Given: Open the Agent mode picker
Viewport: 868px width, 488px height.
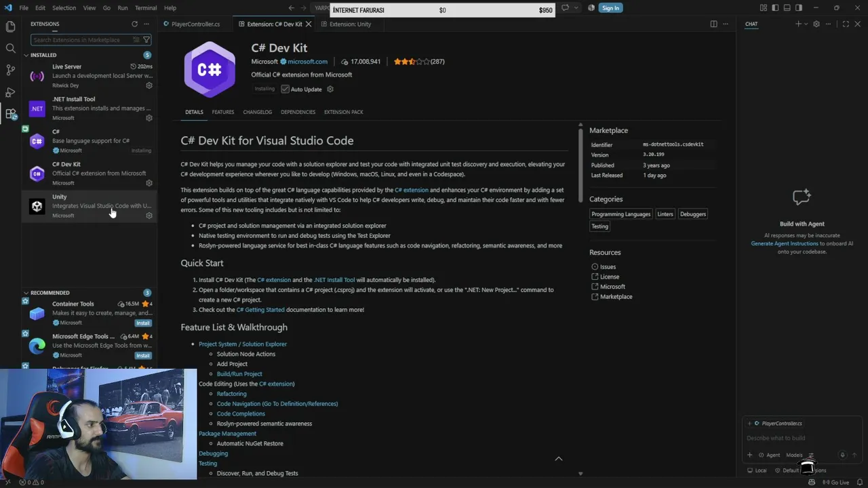Looking at the screenshot, I should (x=769, y=455).
